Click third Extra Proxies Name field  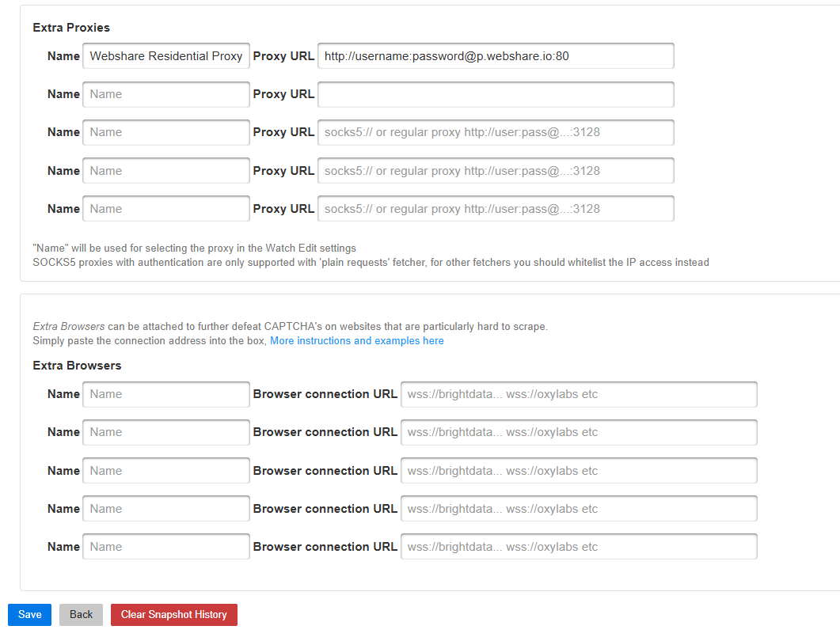pos(166,132)
